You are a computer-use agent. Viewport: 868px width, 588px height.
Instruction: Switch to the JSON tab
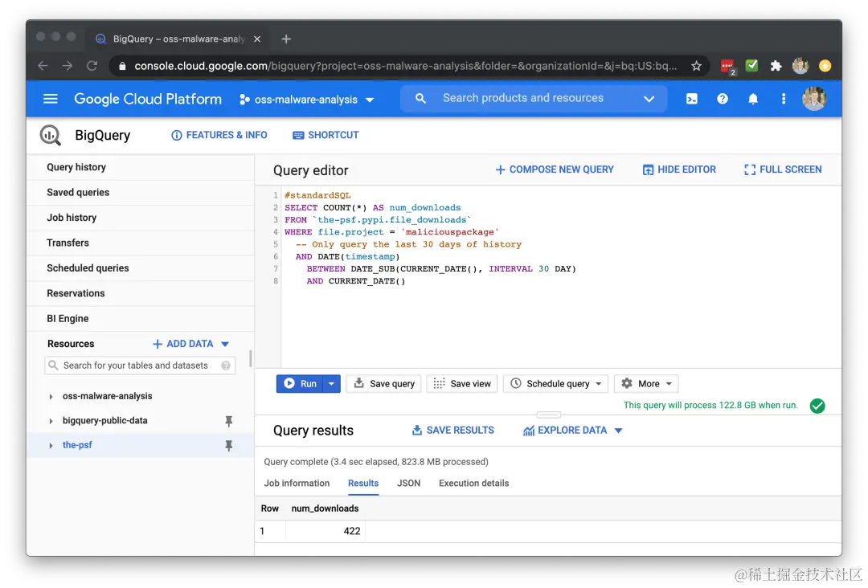coord(408,484)
